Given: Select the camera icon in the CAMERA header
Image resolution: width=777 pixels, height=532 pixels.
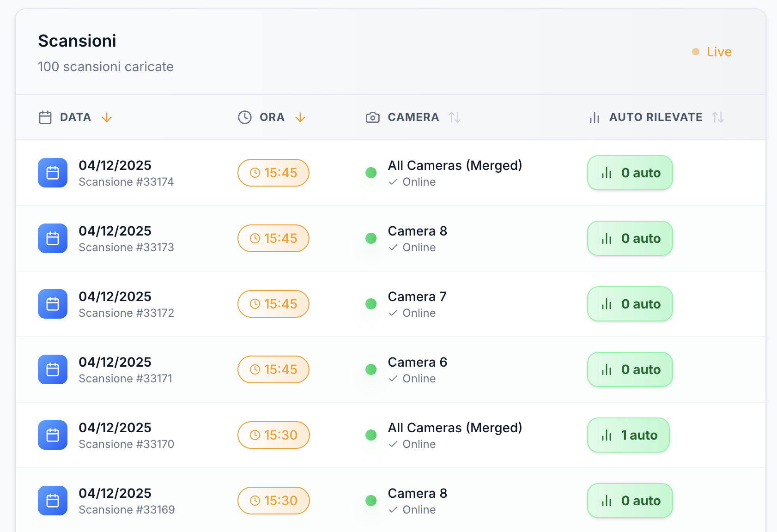Looking at the screenshot, I should (x=372, y=117).
